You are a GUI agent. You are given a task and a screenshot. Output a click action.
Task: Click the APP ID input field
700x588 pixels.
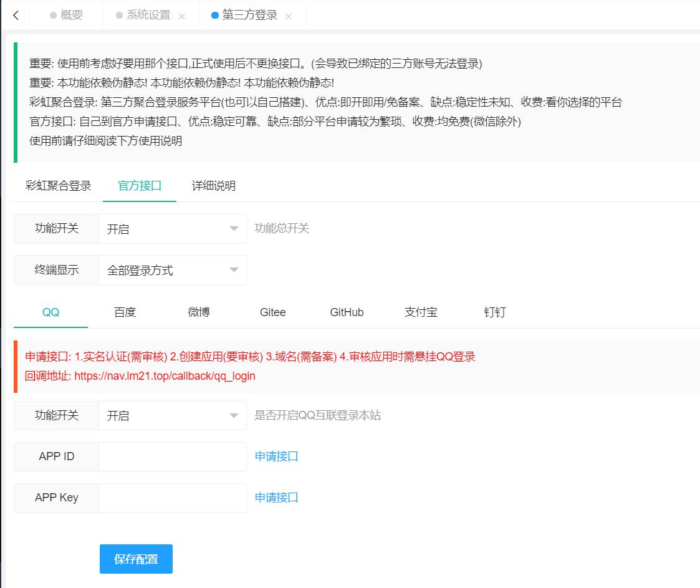pyautogui.click(x=172, y=457)
